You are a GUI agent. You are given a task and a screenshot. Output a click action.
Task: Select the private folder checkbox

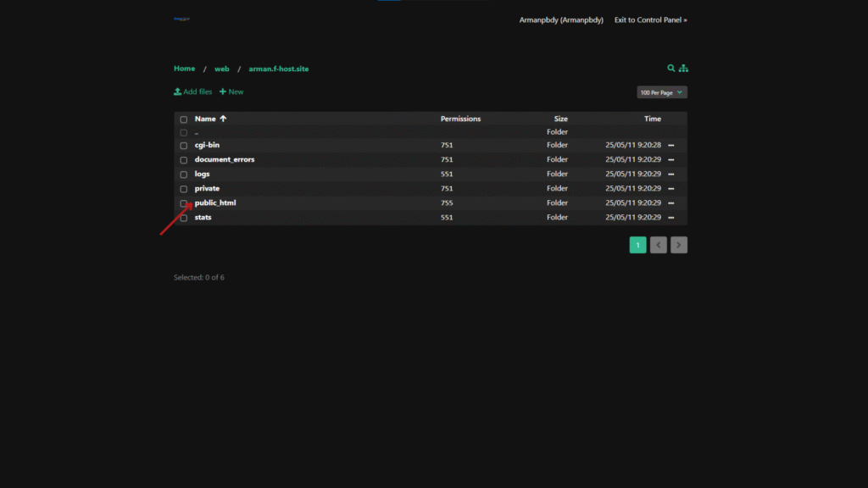point(183,189)
